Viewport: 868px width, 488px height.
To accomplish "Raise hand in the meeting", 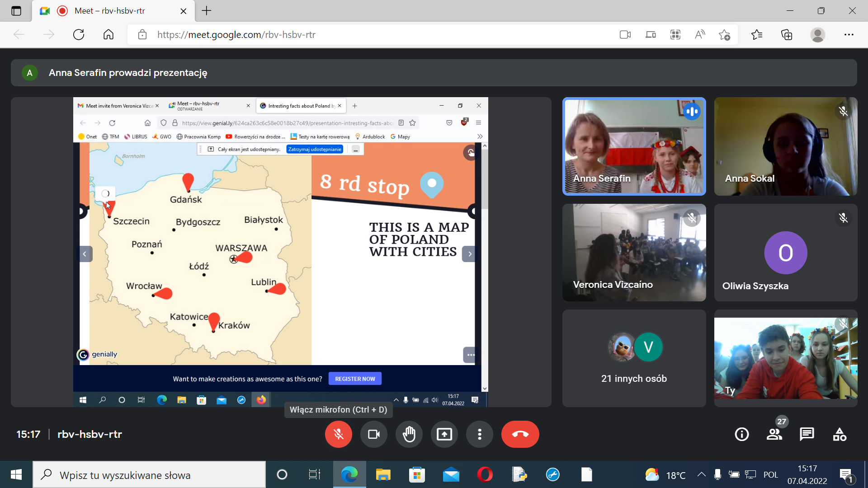I will pyautogui.click(x=409, y=434).
